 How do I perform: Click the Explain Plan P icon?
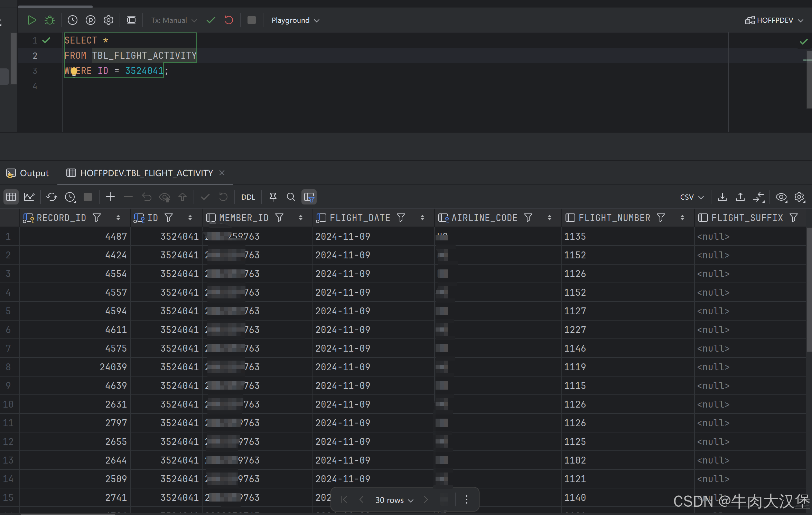tap(90, 20)
